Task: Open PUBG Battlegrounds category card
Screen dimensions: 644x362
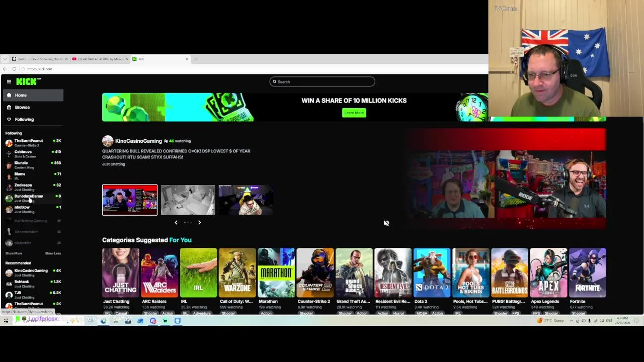Action: coord(510,272)
